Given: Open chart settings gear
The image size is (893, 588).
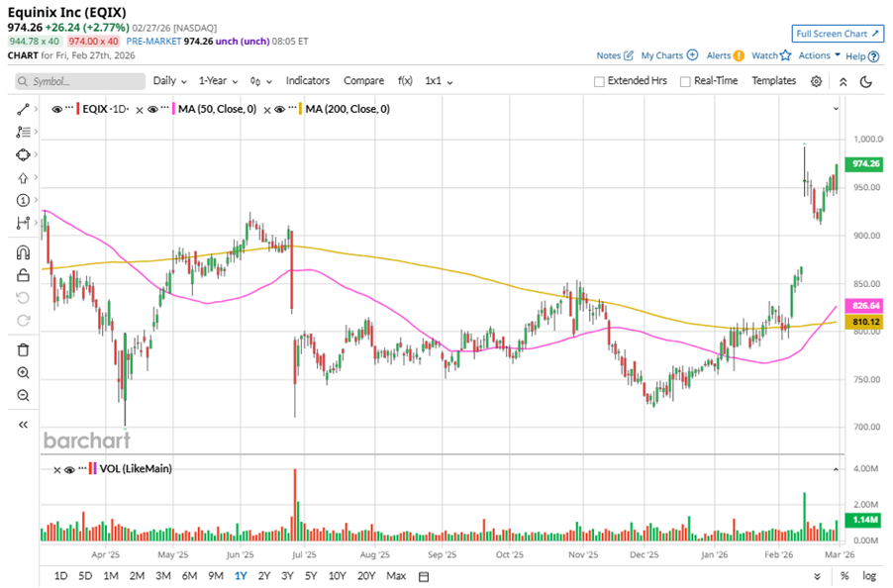Looking at the screenshot, I should (816, 81).
